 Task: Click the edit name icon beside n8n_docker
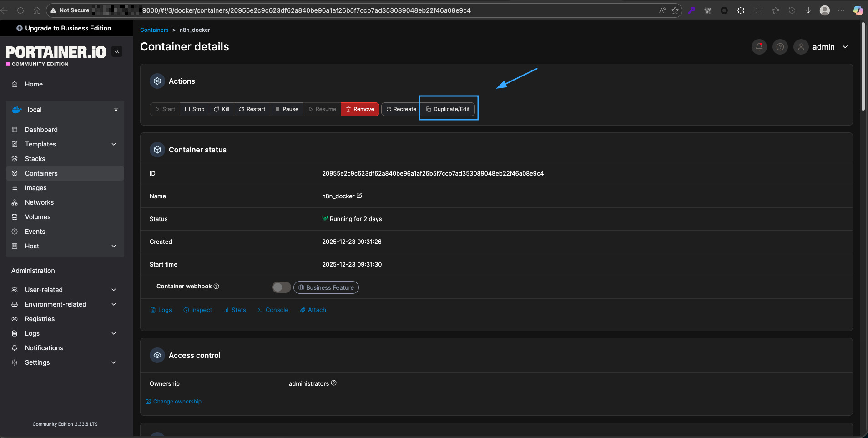pyautogui.click(x=359, y=196)
